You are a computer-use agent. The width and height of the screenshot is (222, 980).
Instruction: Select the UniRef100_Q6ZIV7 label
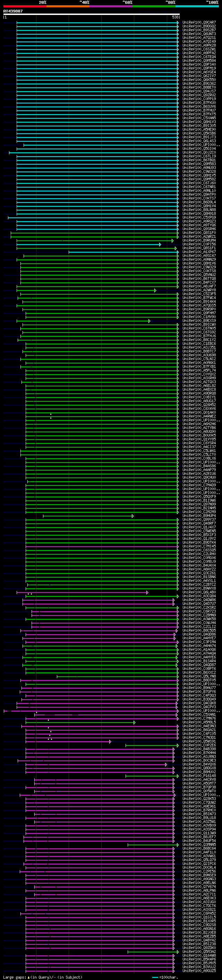pos(199,76)
